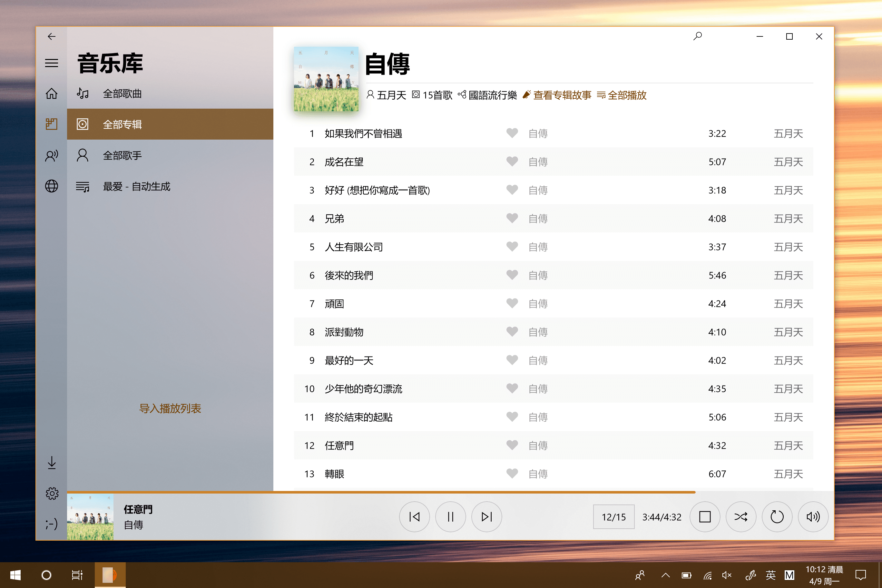Toggle heart for 終於結束的起點
882x588 pixels.
pyautogui.click(x=512, y=417)
